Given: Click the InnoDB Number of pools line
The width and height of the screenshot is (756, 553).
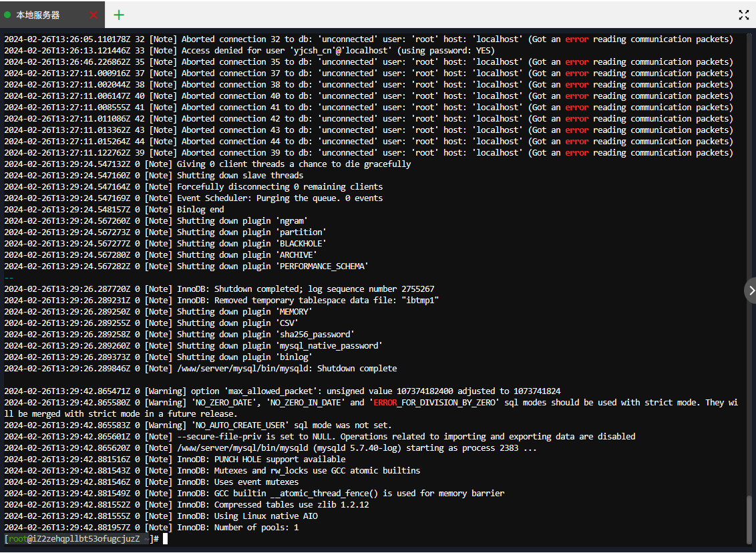Looking at the screenshot, I should point(152,528).
